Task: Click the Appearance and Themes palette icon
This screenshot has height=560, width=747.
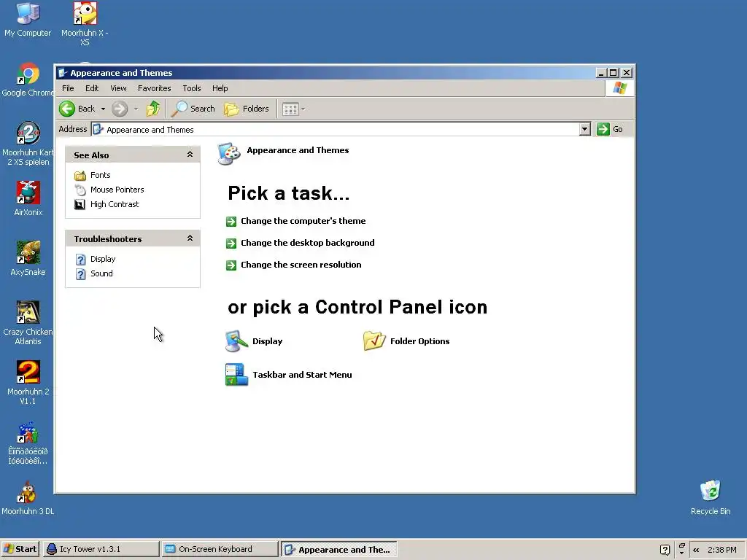Action: [229, 154]
